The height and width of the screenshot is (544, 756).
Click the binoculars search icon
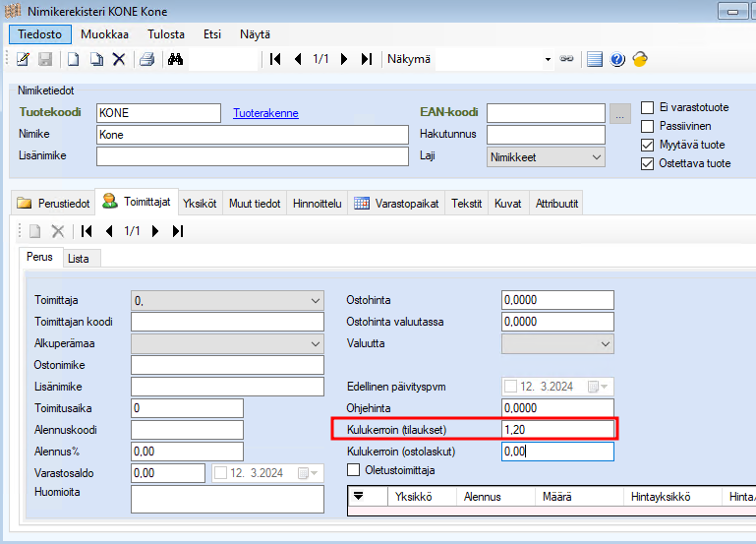point(176,59)
